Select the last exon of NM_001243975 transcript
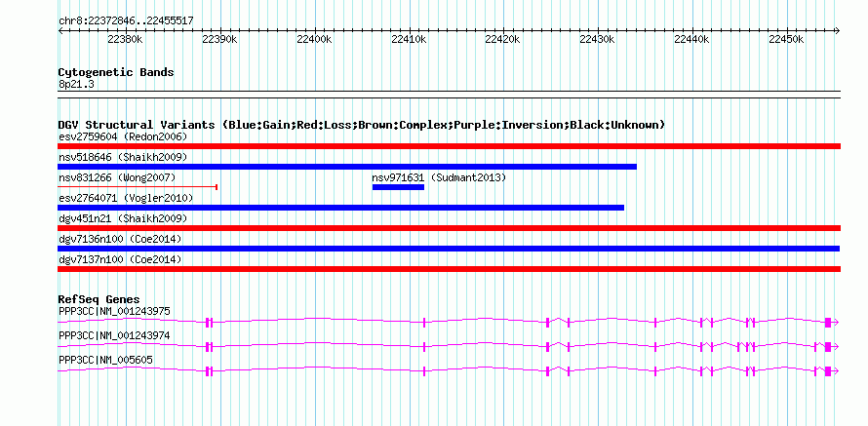The height and width of the screenshot is (426, 868). coord(828,323)
